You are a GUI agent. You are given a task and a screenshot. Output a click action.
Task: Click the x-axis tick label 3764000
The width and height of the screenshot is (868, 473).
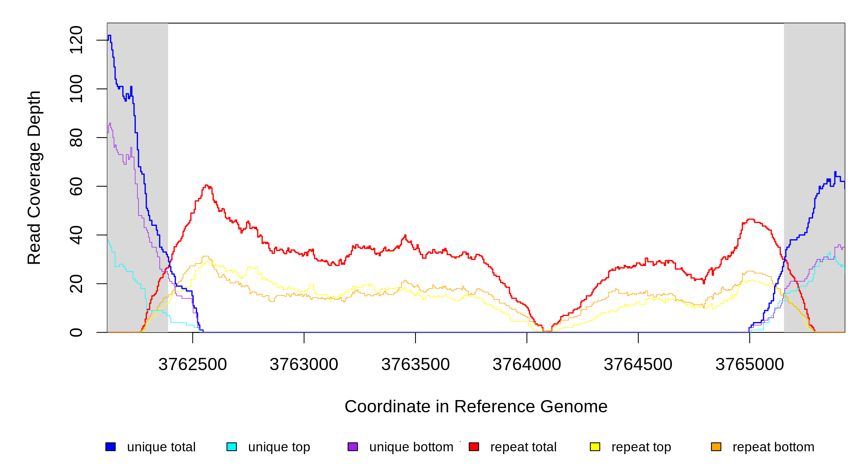[x=527, y=364]
